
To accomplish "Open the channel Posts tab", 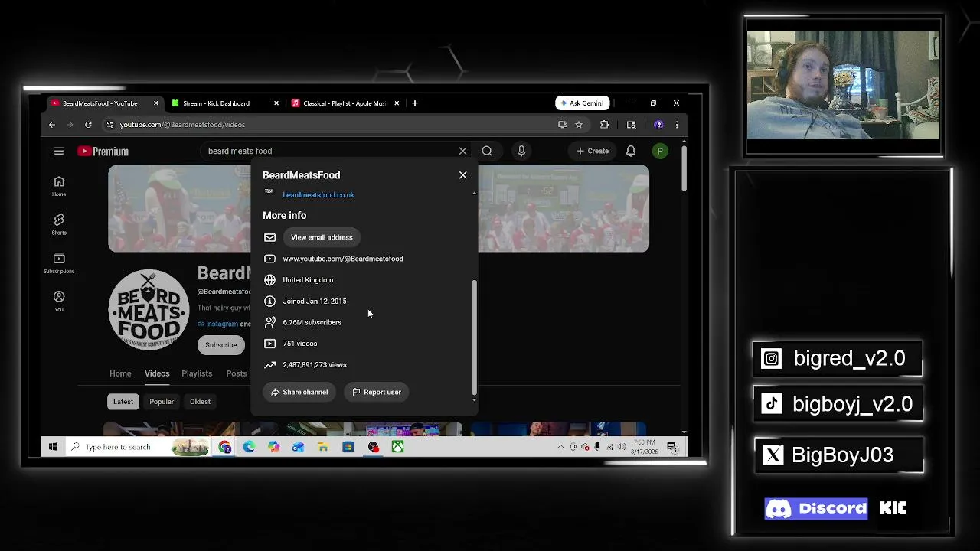I will pyautogui.click(x=237, y=373).
